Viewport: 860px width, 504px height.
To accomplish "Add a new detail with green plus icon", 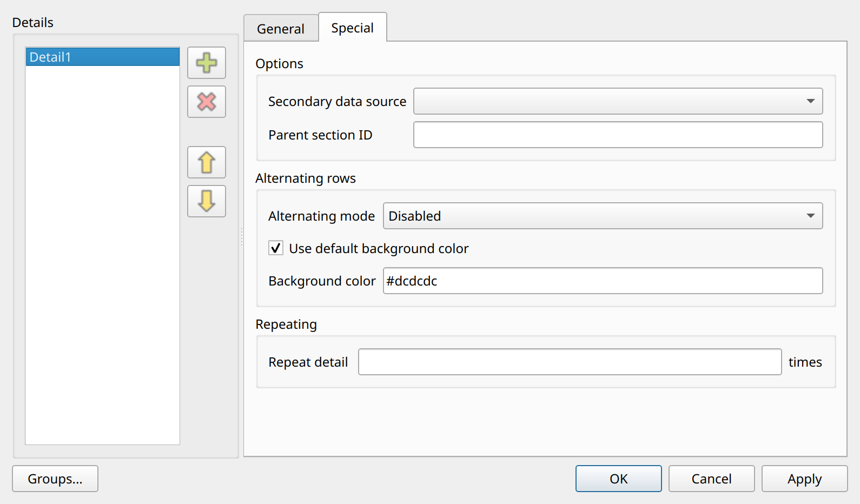I will coord(207,63).
